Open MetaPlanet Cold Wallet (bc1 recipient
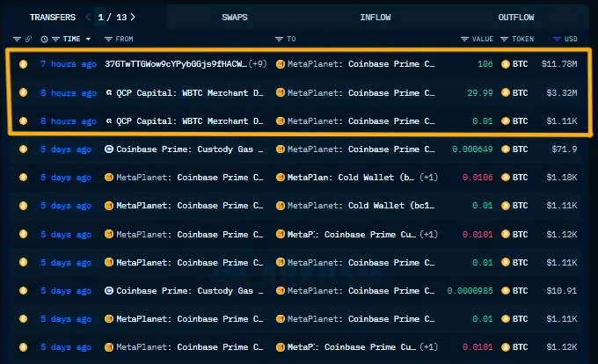This screenshot has width=598, height=364. tap(361, 206)
